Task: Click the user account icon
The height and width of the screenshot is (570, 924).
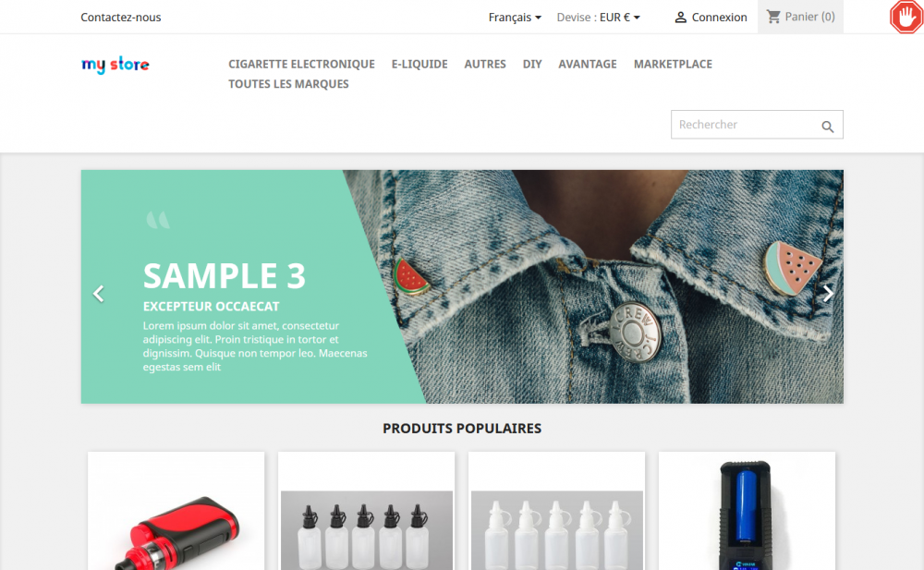Action: click(x=681, y=18)
